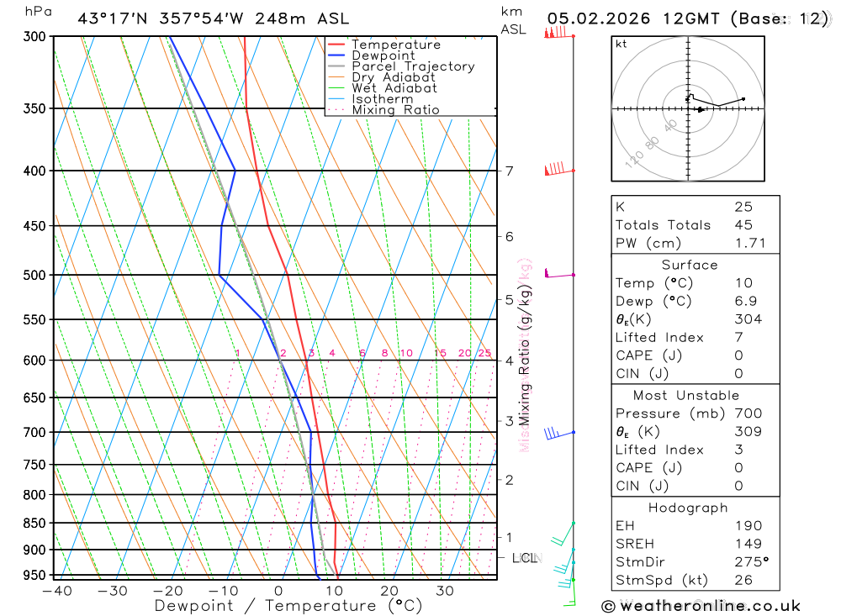Click the 950 pressure level label

point(34,576)
